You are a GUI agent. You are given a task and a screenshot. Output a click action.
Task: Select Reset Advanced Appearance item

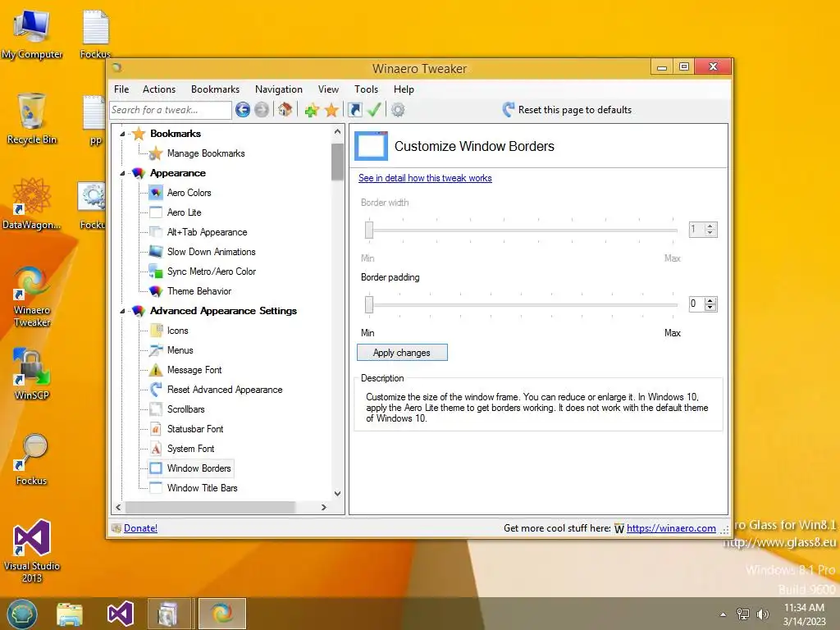pos(225,390)
